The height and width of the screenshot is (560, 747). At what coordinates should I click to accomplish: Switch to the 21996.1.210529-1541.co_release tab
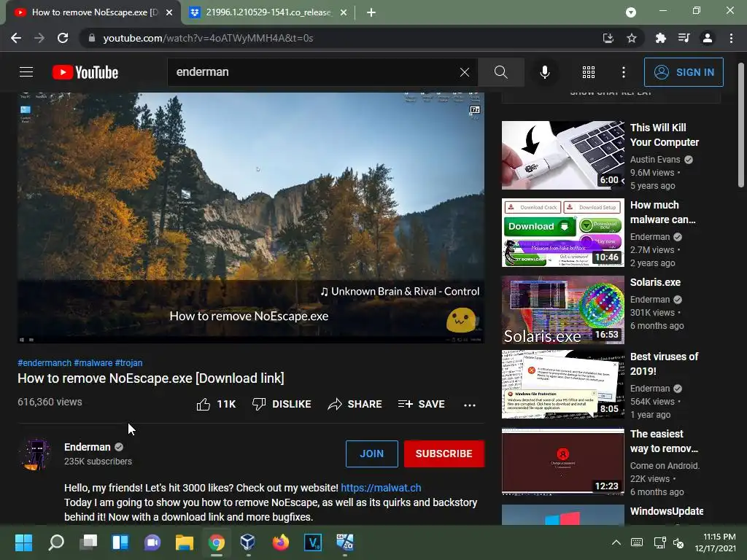[x=268, y=12]
